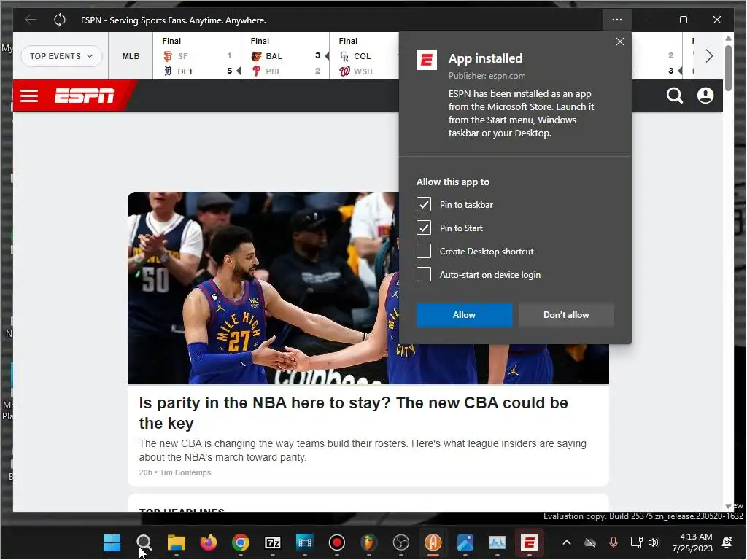Viewport: 747px width, 560px height.
Task: Open the SF vs DET final score
Action: (197, 56)
